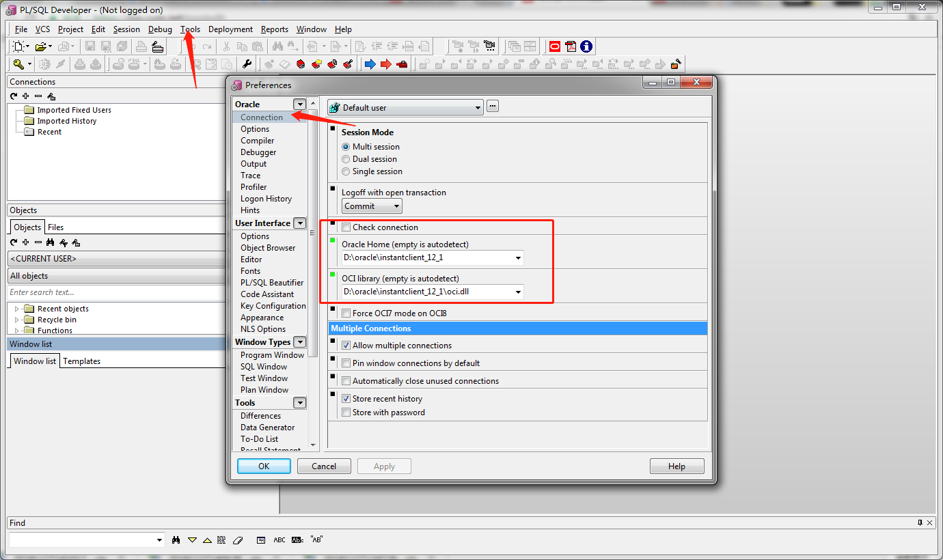The height and width of the screenshot is (560, 943).
Task: Expand the Recent objects tree node
Action: pyautogui.click(x=17, y=309)
